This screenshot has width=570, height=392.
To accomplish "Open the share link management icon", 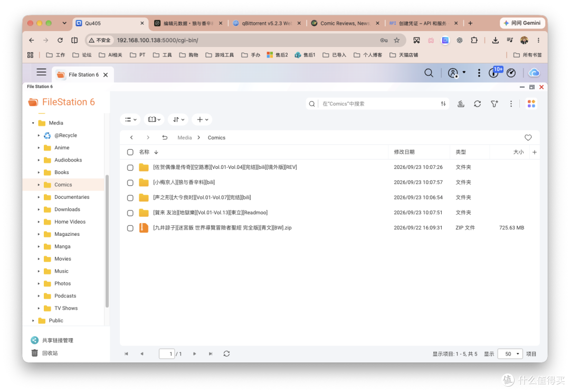I will (34, 340).
